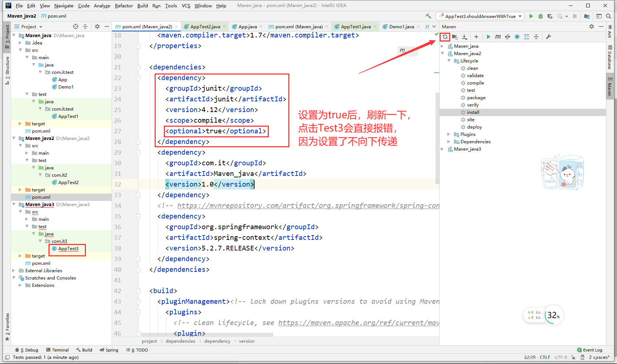Click the line separator CRLF status widget

pos(545,357)
